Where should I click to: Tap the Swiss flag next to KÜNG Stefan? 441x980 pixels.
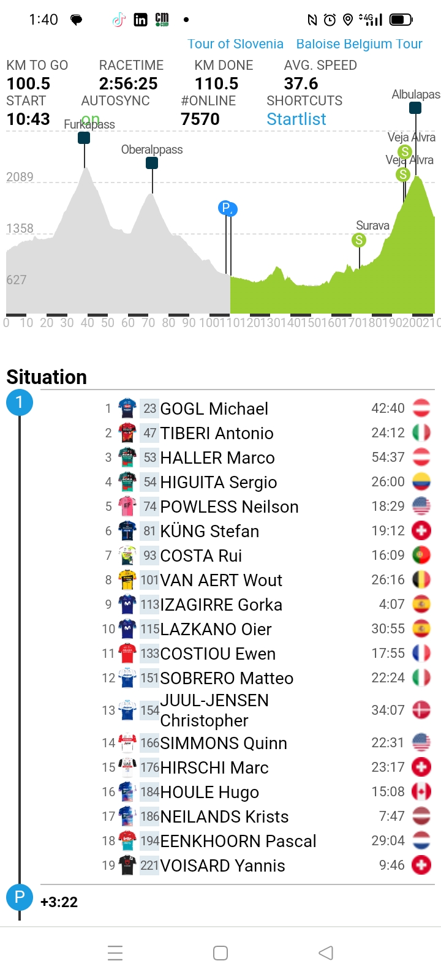coord(421,530)
